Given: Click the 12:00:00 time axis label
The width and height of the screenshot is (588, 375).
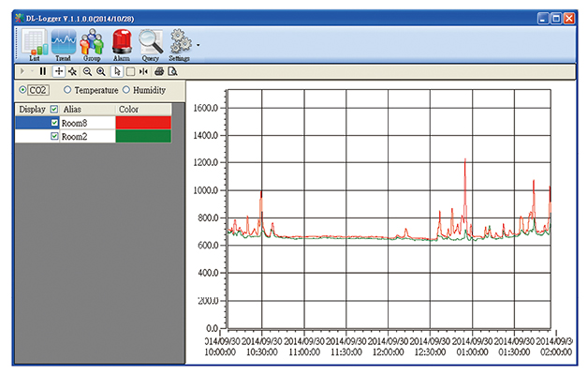Looking at the screenshot, I should point(389,352).
